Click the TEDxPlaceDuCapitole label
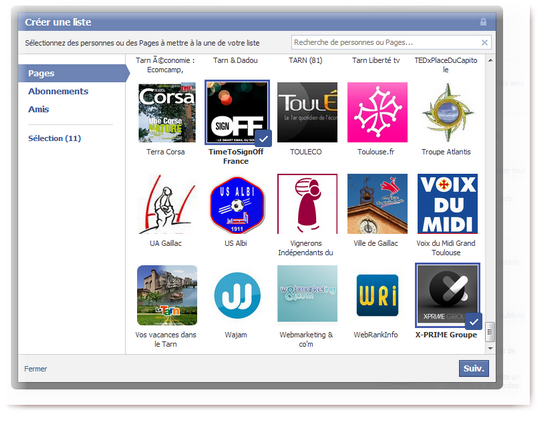The height and width of the screenshot is (425, 550). (x=446, y=65)
